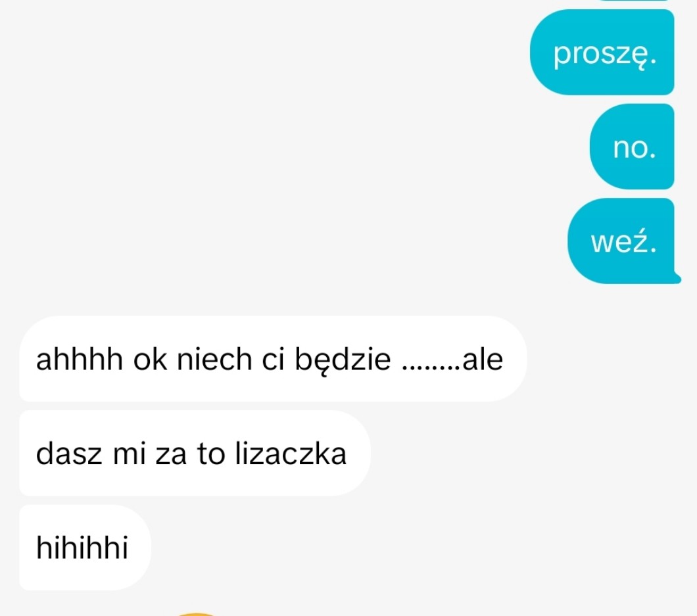Viewport: 697px width, 616px height.
Task: Select the received "hihihhi" bubble
Action: point(85,548)
